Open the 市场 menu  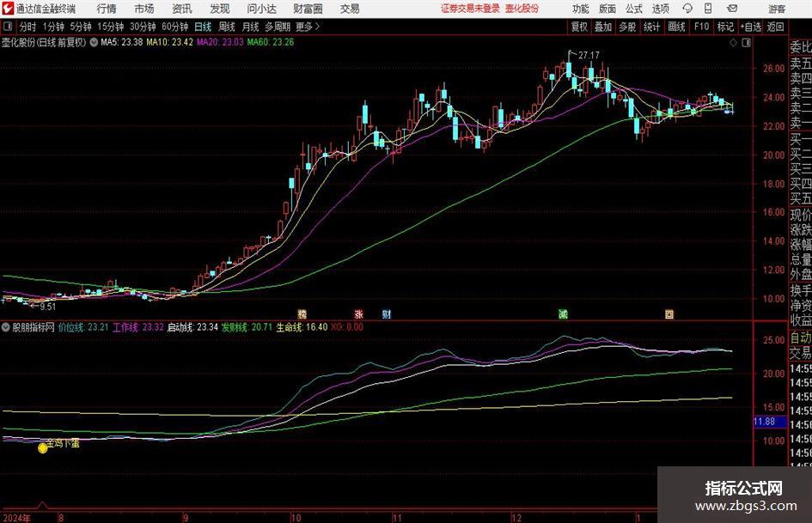[x=144, y=9]
